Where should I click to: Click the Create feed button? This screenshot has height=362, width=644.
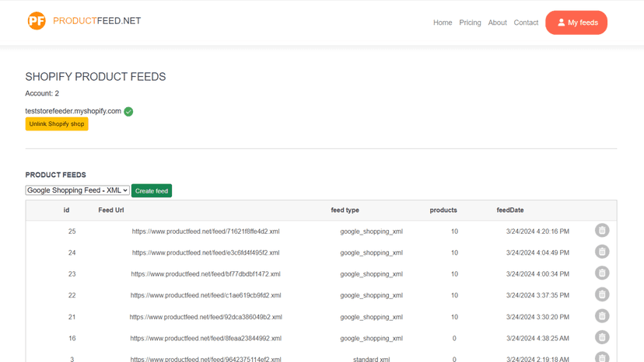click(152, 191)
